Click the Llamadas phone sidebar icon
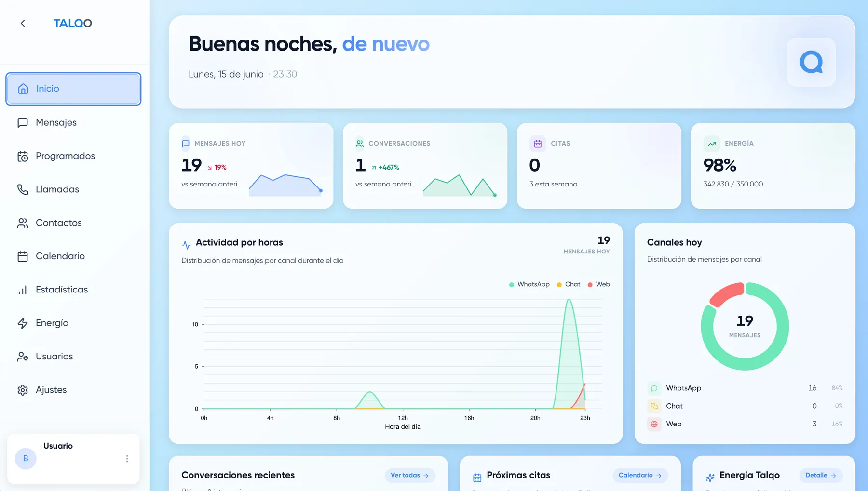Screen dimensions: 868x491 pos(23,189)
